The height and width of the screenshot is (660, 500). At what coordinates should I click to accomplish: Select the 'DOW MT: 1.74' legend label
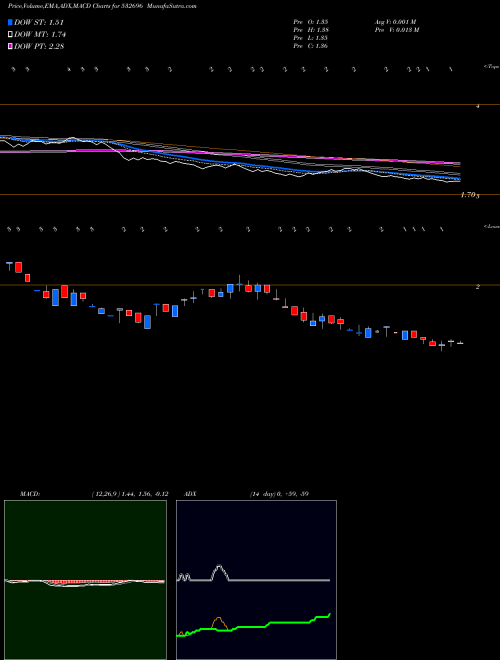[40, 35]
